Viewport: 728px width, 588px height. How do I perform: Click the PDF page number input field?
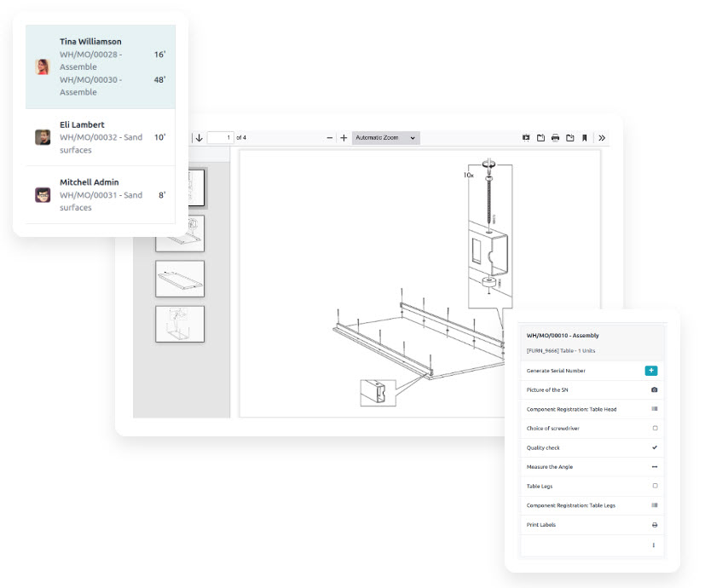220,138
